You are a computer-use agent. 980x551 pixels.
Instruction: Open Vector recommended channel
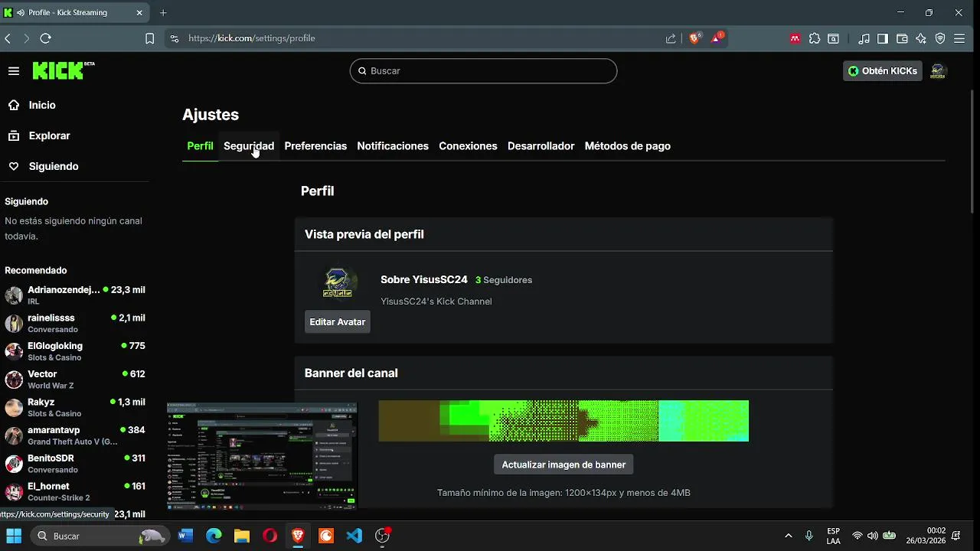pyautogui.click(x=75, y=380)
